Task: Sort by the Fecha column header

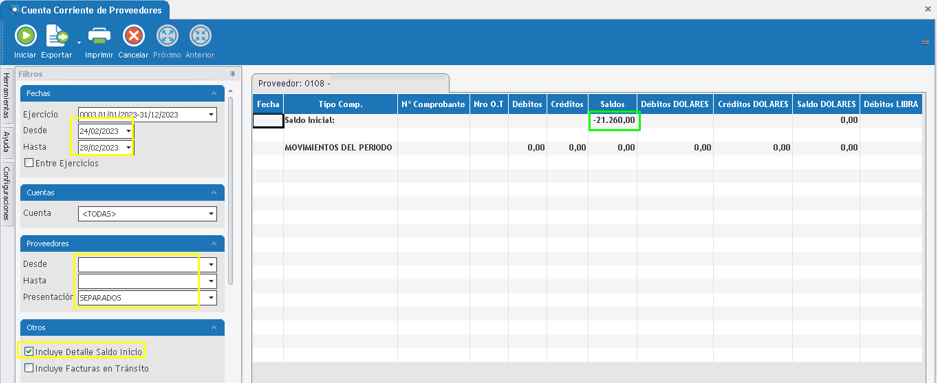Action: (268, 105)
